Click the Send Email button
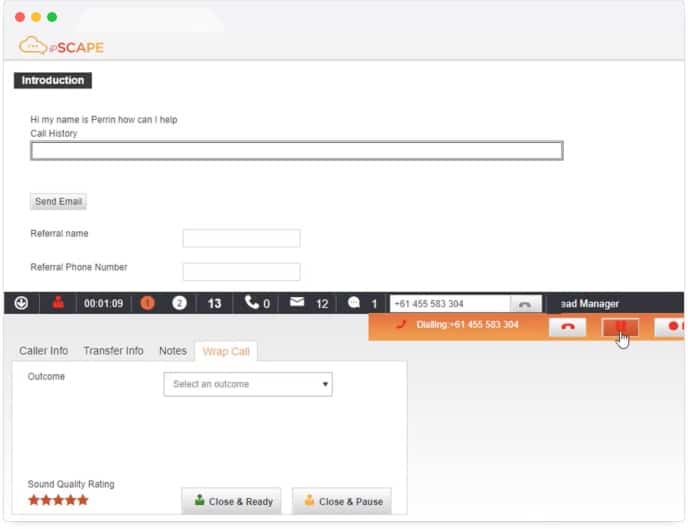 tap(58, 201)
